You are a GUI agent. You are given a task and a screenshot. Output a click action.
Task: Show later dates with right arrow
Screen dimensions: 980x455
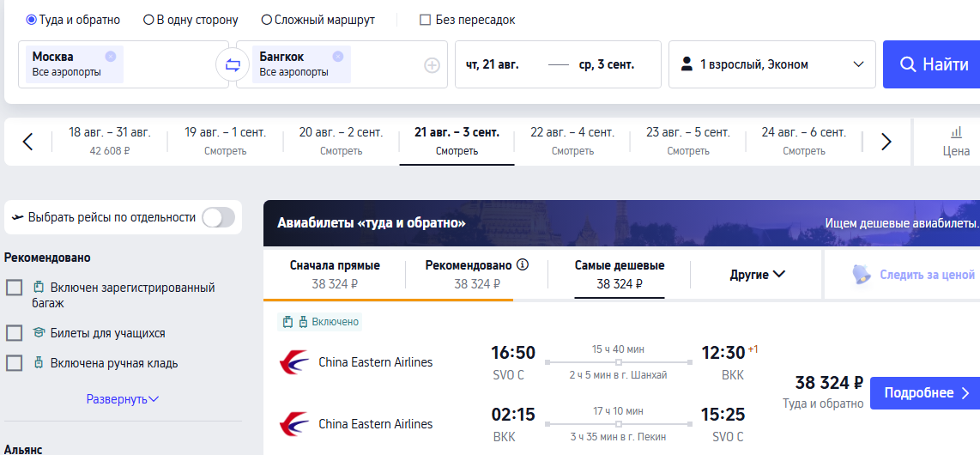[x=886, y=142]
